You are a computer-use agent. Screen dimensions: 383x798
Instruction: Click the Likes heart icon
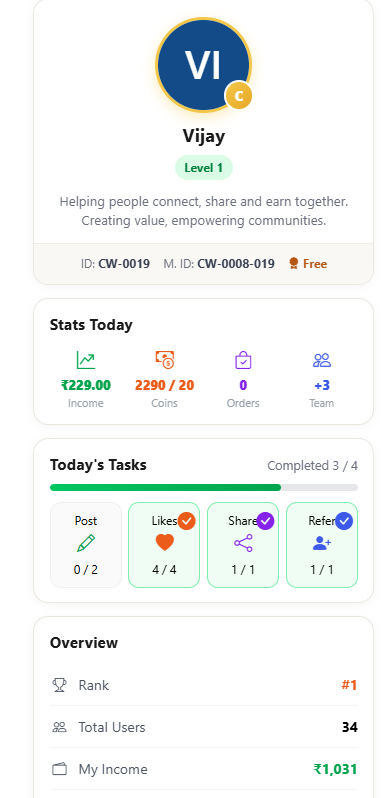[164, 543]
